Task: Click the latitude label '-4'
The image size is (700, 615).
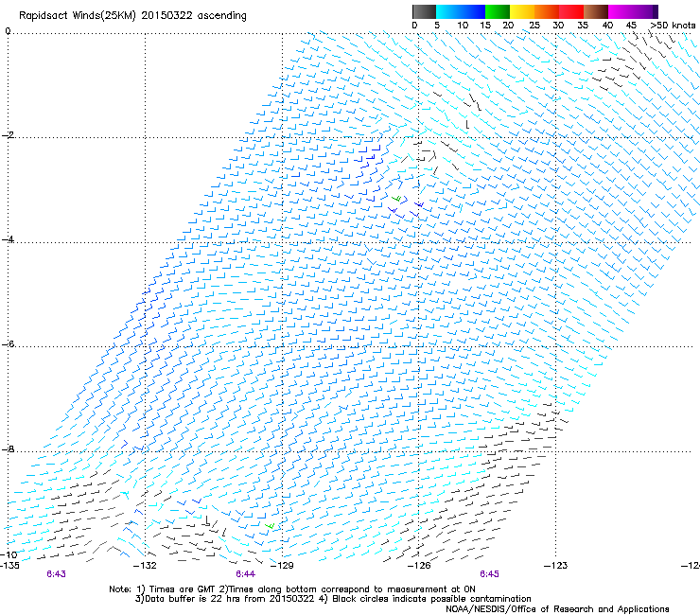Action: pos(8,239)
